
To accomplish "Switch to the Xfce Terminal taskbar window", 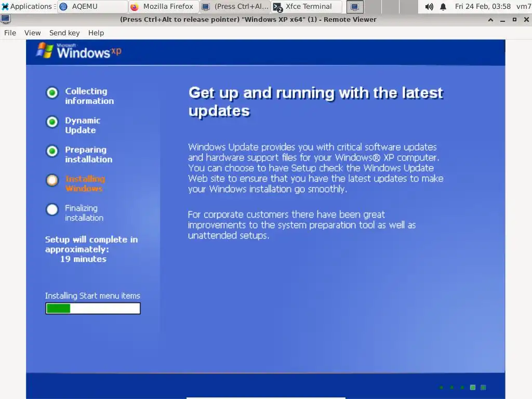I will tap(307, 6).
